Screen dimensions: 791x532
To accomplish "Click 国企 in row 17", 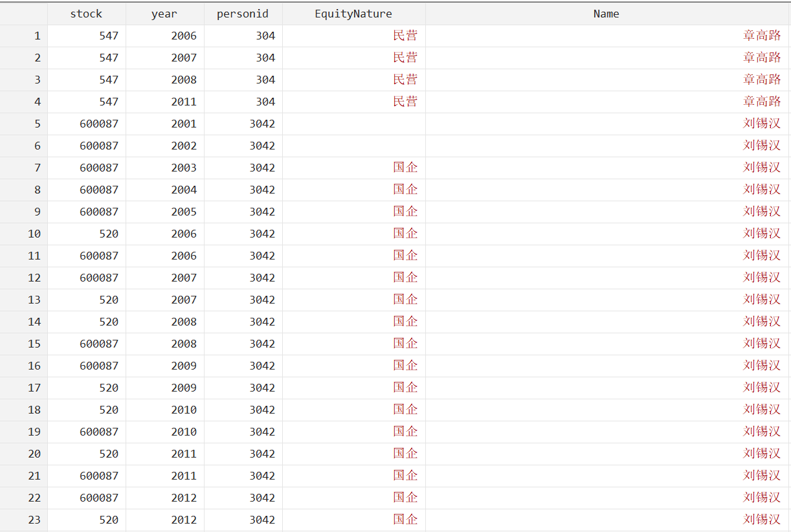I will (405, 388).
